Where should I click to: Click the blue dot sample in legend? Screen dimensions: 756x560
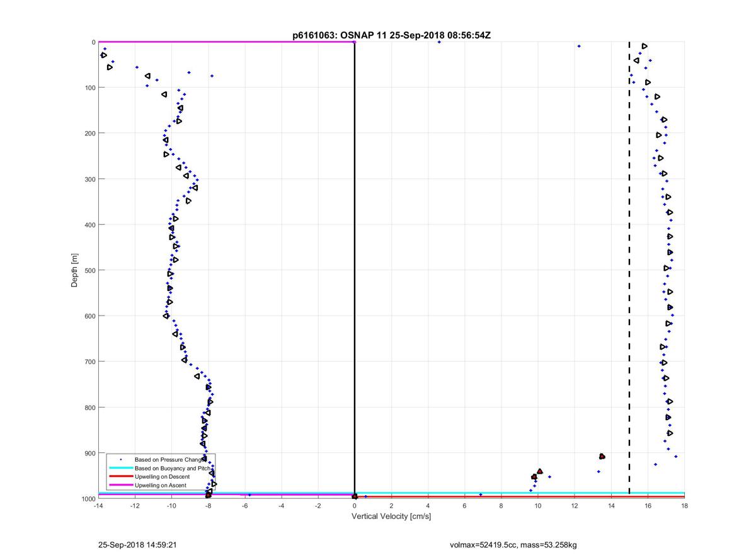tap(120, 460)
